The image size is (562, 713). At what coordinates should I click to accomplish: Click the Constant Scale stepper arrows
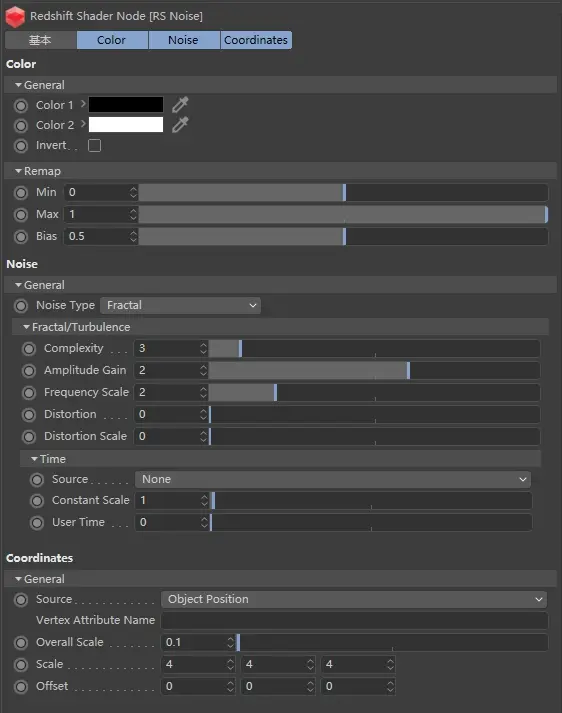tap(204, 500)
